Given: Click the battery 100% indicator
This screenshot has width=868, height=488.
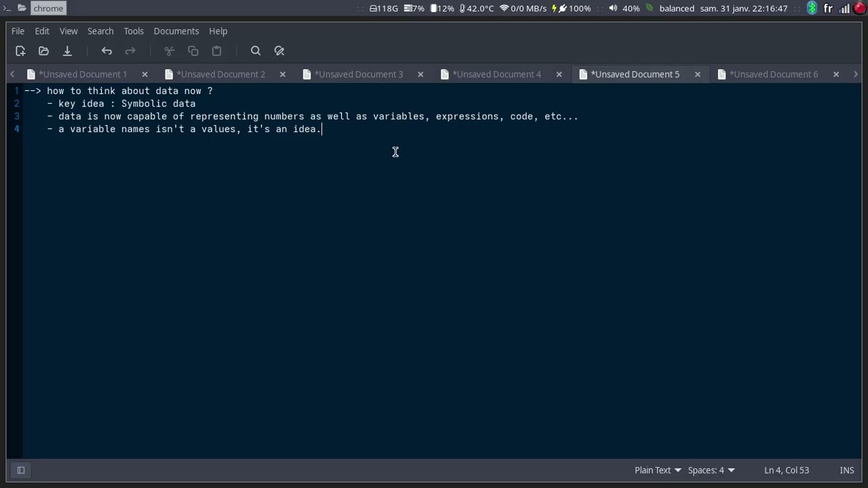Looking at the screenshot, I should pos(572,8).
